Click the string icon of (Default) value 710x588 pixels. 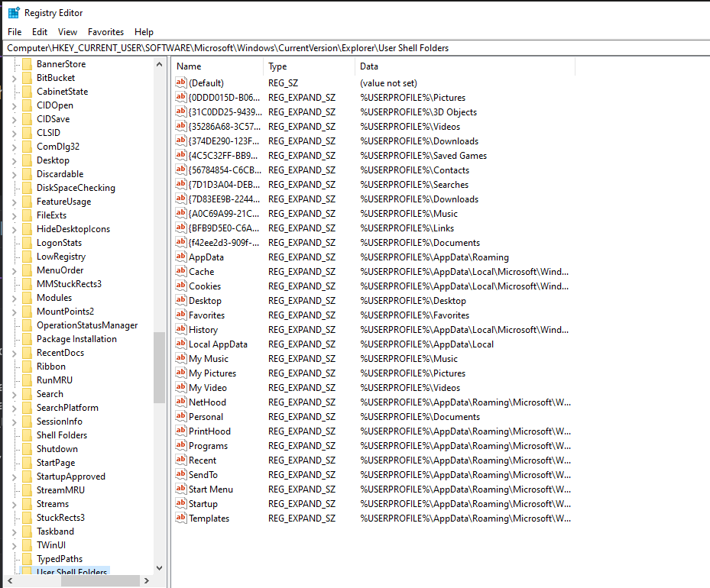(x=181, y=82)
